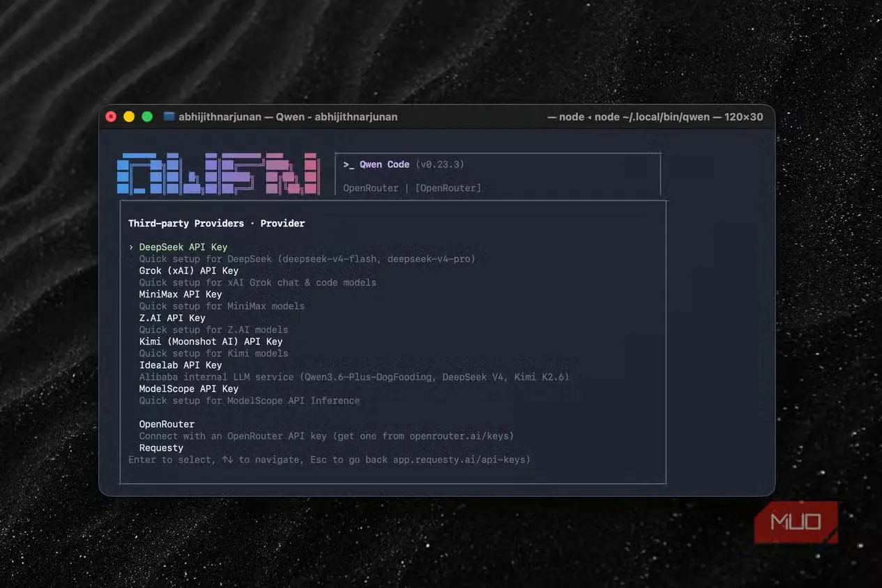Screen dimensions: 882x588
Task: Click 'Alibaba internal LLM service' description
Action: pos(354,378)
